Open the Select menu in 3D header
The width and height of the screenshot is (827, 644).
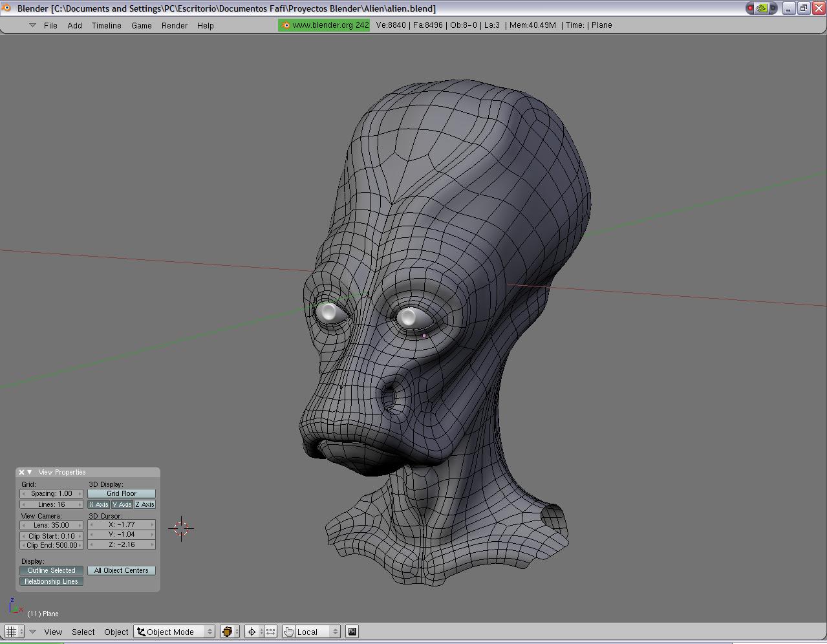coord(83,632)
